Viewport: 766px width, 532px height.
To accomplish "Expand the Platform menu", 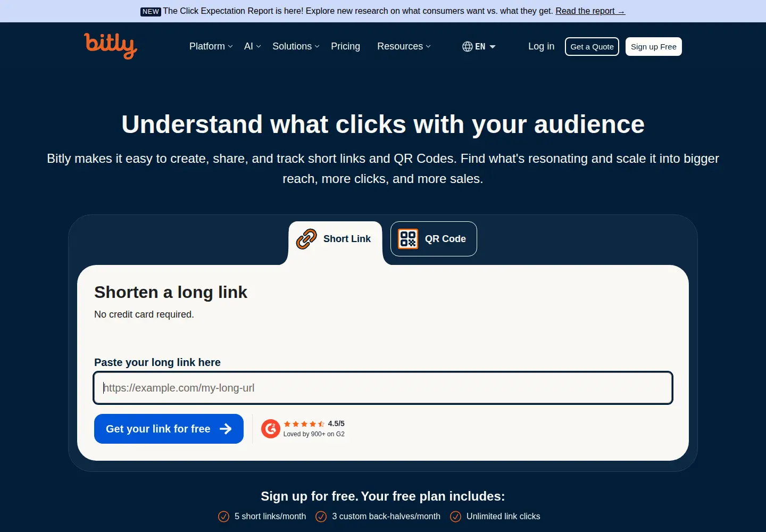I will [211, 46].
